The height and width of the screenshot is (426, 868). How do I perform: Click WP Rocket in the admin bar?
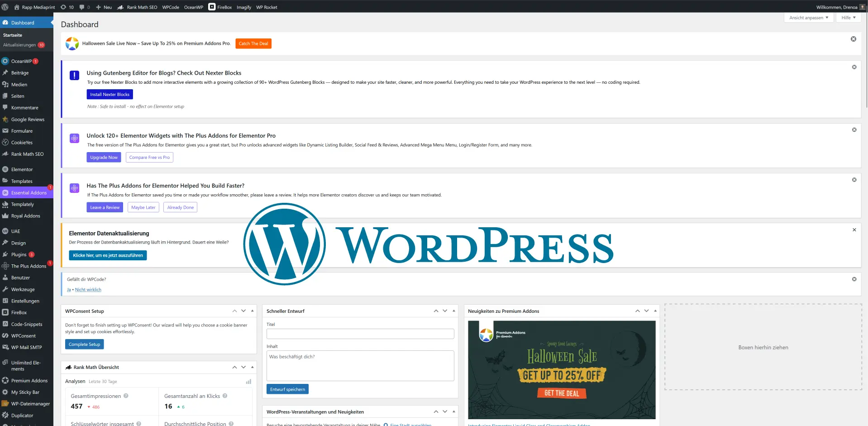267,7
